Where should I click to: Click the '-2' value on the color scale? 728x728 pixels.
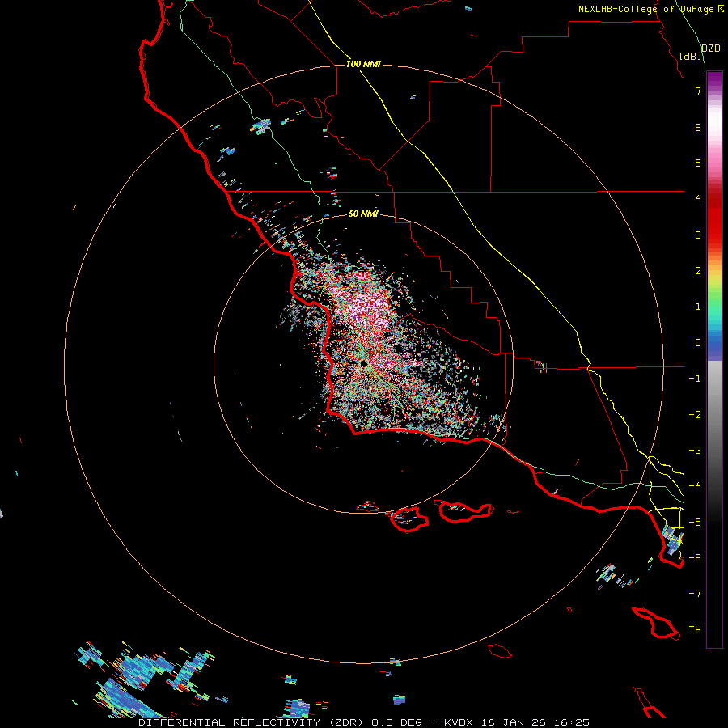point(695,415)
